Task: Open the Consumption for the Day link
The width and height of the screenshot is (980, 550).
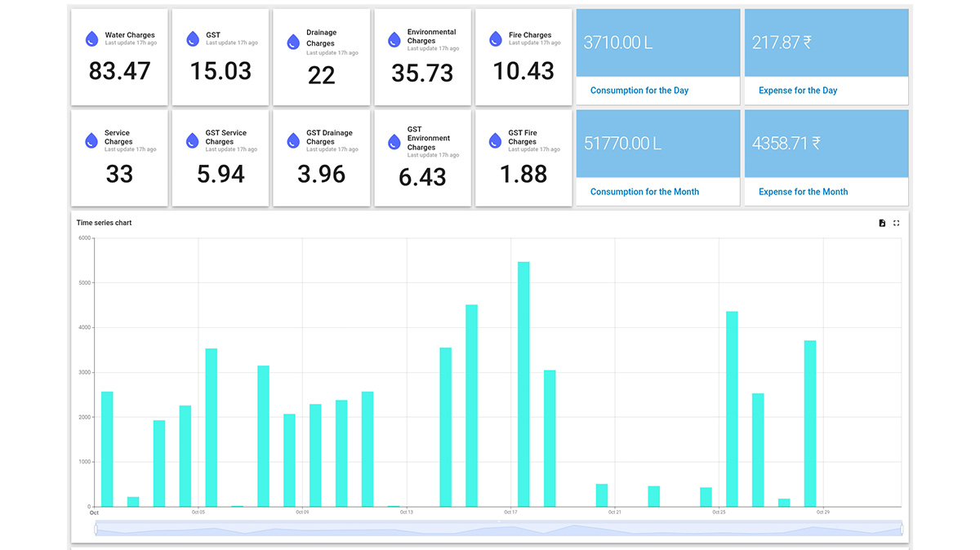Action: (639, 90)
